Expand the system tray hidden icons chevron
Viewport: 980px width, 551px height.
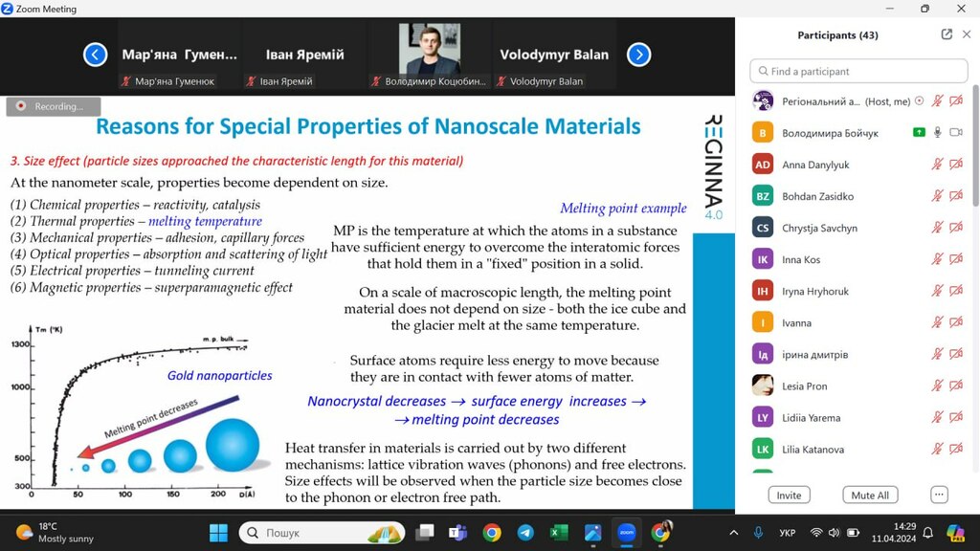[734, 533]
